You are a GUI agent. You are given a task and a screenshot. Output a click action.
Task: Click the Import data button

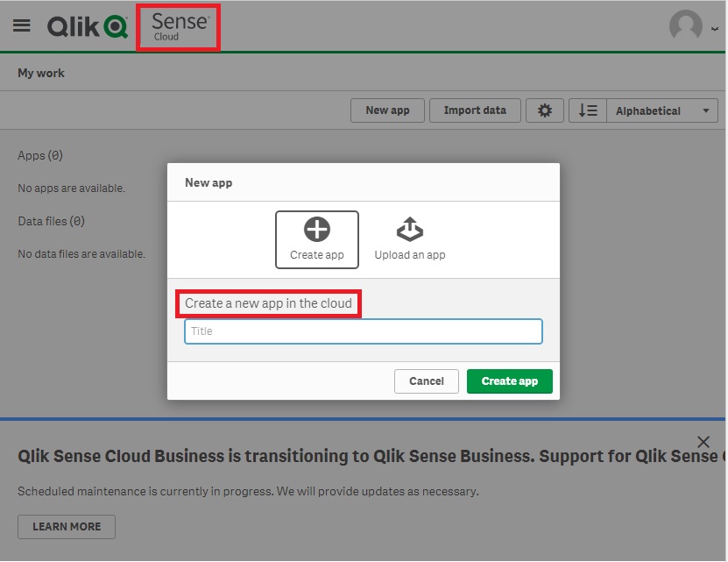pyautogui.click(x=475, y=110)
